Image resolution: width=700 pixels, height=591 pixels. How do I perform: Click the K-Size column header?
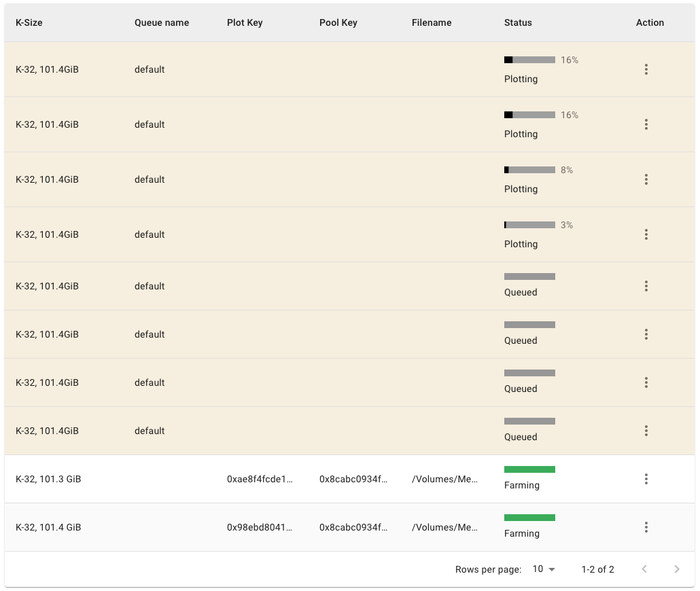click(x=29, y=22)
